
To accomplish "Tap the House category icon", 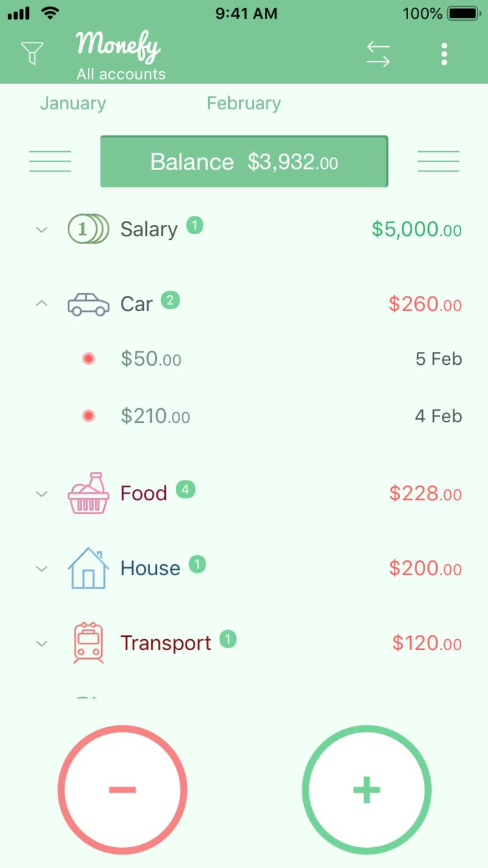I will point(88,568).
